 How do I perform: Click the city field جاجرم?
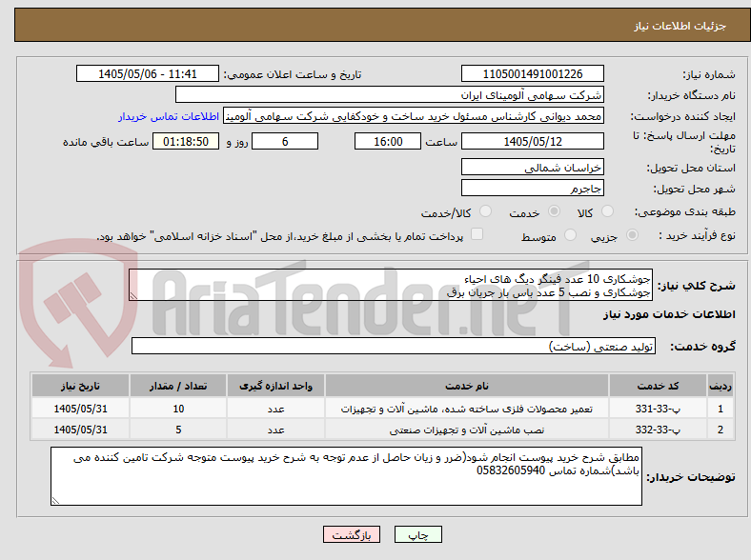coord(532,188)
